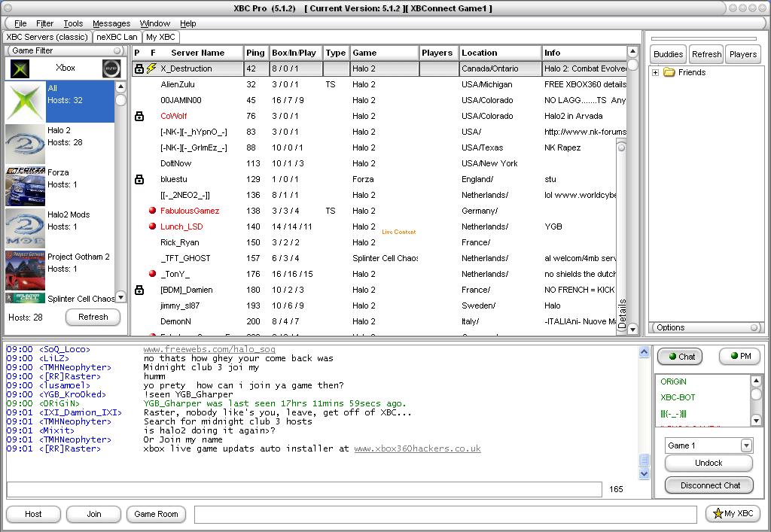Select the Xbox logo in Game Filter

coord(18,68)
